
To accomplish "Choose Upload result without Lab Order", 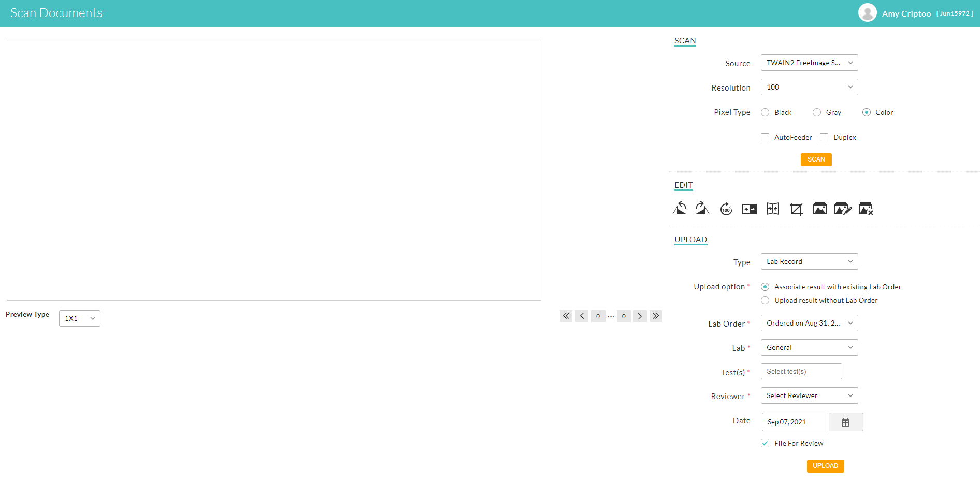I will pyautogui.click(x=765, y=300).
